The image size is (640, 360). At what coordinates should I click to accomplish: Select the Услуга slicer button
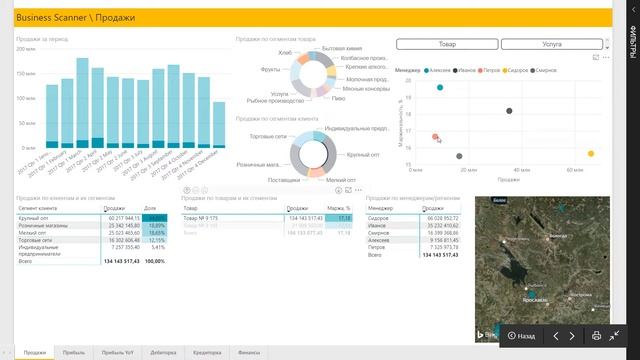coord(551,44)
